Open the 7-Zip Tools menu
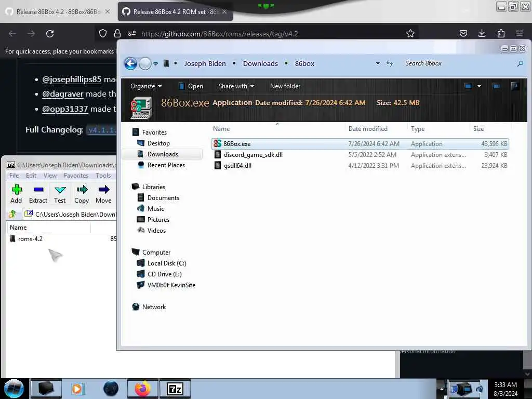Viewport: 532px width, 399px height. [x=103, y=176]
